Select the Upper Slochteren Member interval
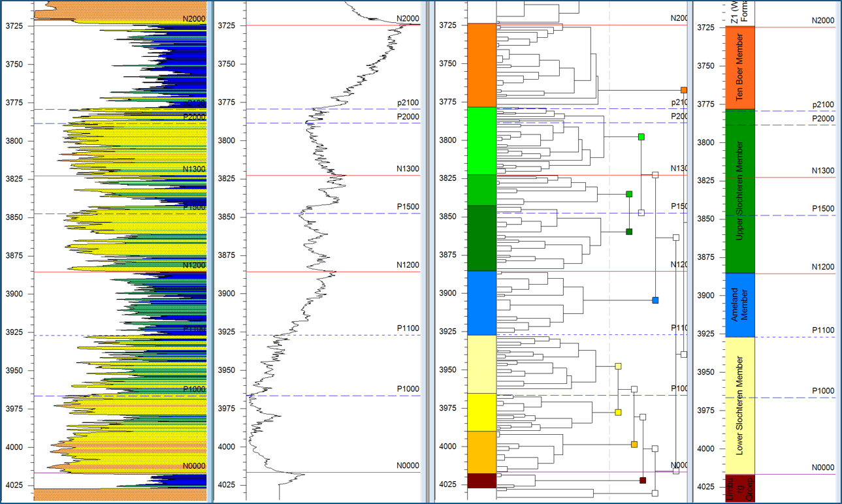Image resolution: width=842 pixels, height=504 pixels. pos(741,191)
